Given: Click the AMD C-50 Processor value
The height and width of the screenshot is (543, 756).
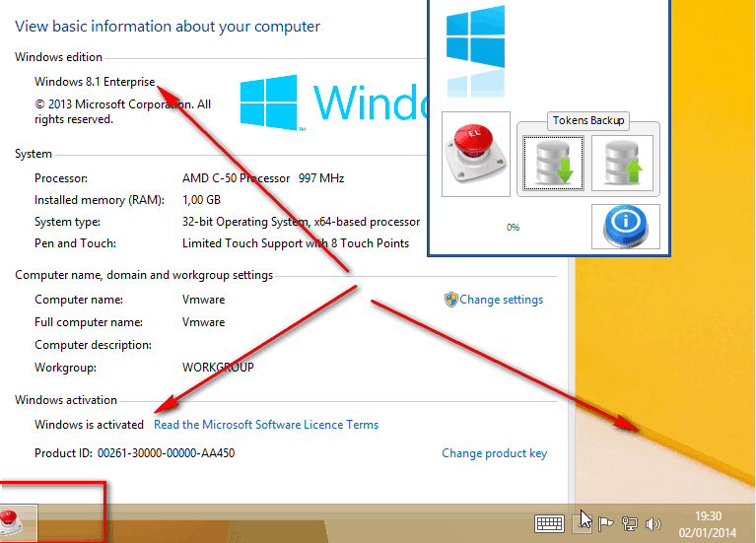Looking at the screenshot, I should (263, 178).
